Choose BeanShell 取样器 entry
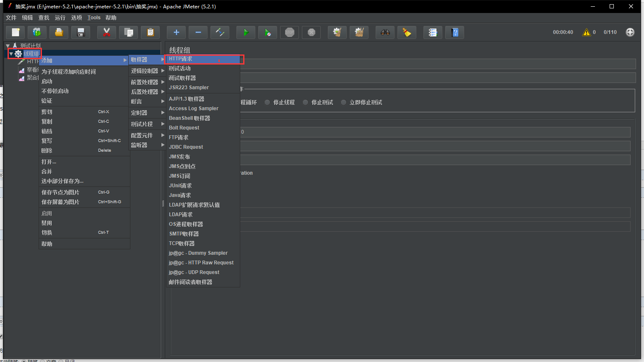The height and width of the screenshot is (362, 644). (x=203, y=118)
